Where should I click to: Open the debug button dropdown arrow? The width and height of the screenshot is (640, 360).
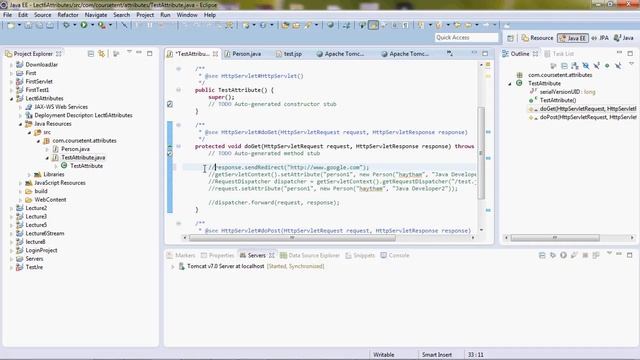coord(74,25)
